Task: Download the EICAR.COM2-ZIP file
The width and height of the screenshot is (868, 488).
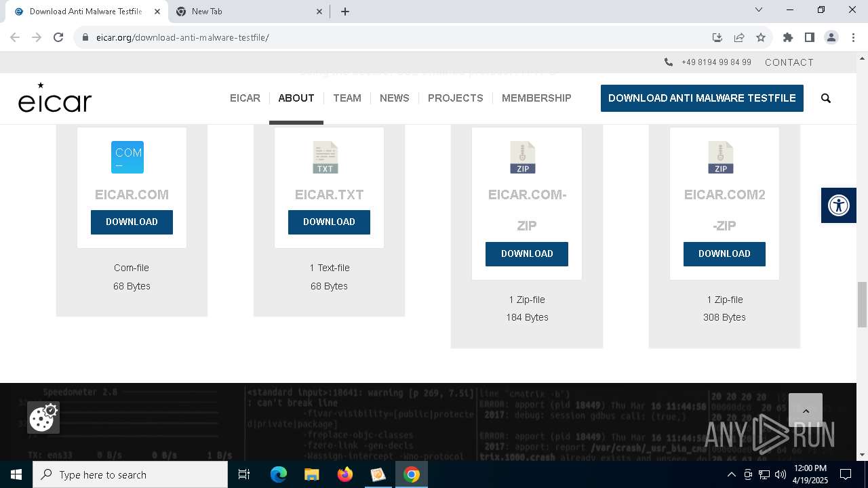Action: [x=724, y=254]
